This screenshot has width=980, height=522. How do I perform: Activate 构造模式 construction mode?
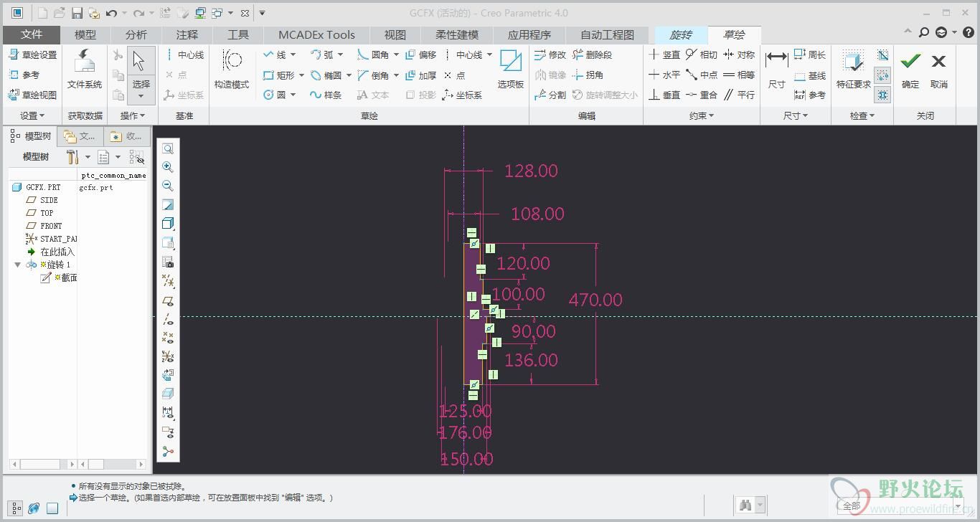click(231, 62)
